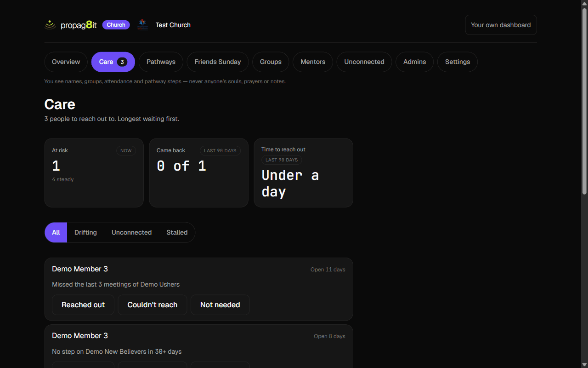Click the Test Church logo thumbnail

[x=142, y=24]
